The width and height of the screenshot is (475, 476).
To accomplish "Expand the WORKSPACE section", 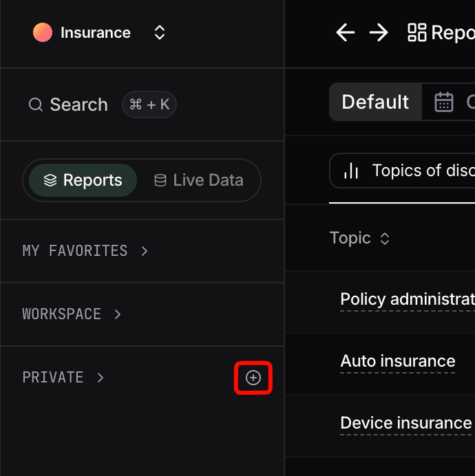I will [118, 314].
